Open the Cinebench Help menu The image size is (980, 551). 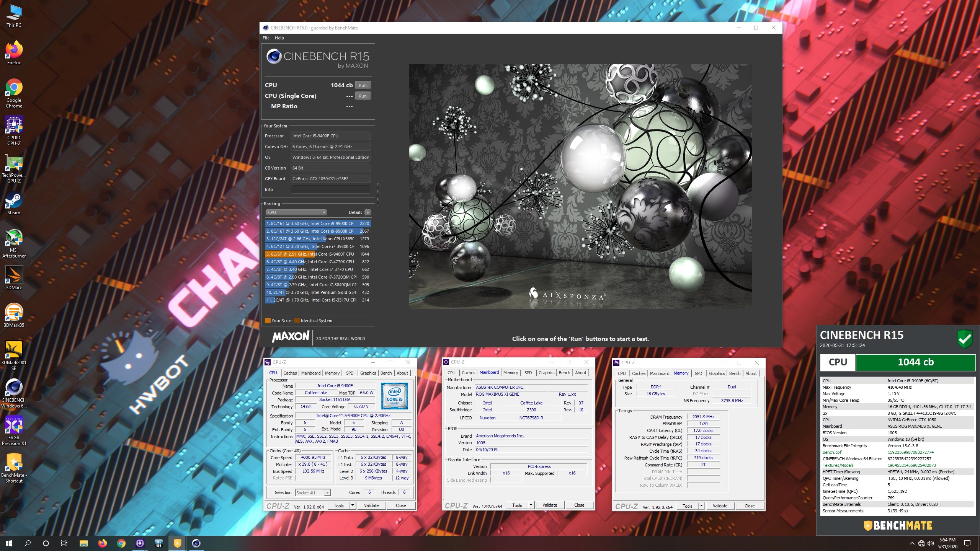tap(279, 38)
